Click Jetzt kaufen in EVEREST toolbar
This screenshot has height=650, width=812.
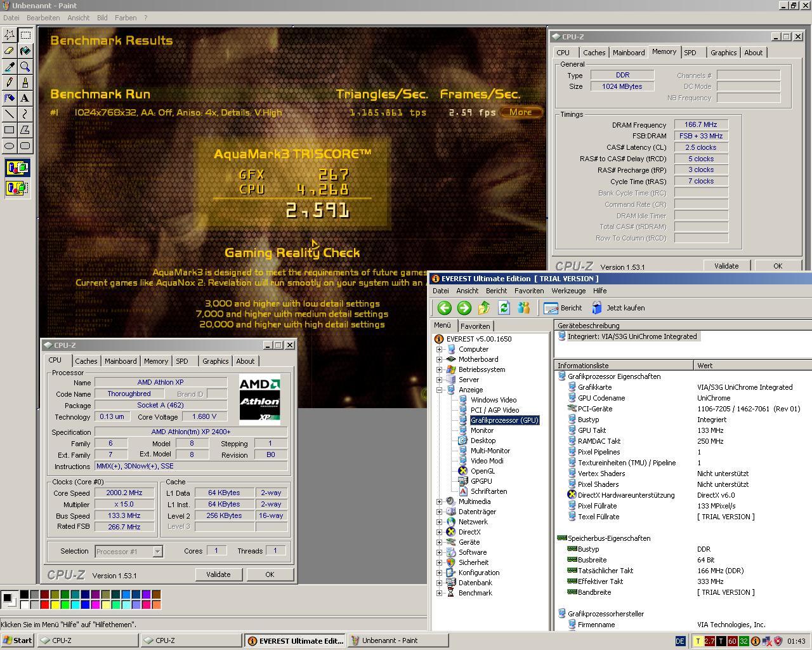click(618, 308)
